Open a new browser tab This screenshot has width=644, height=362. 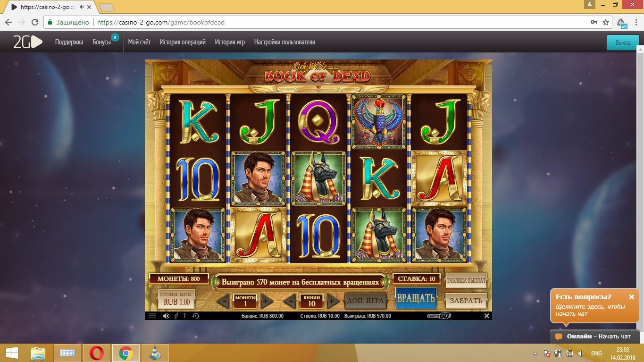coord(107,7)
